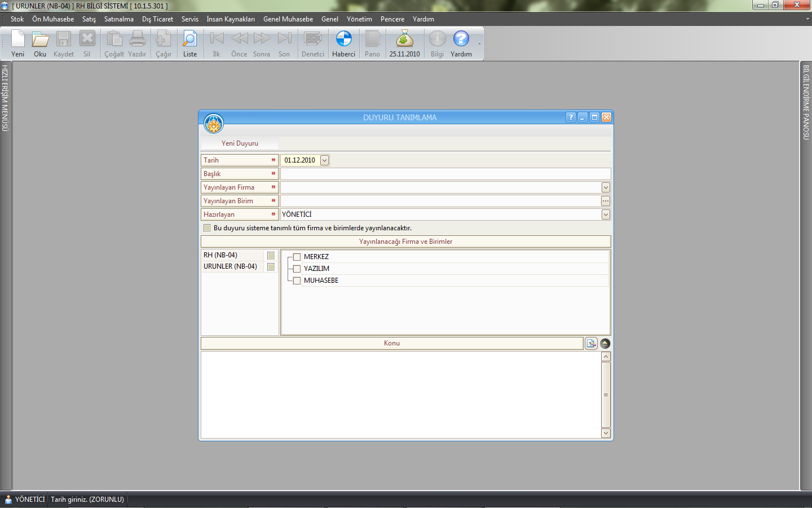Screen dimensions: 812x508
Task: Enable publish to all firms and units checkbox
Action: (207, 228)
